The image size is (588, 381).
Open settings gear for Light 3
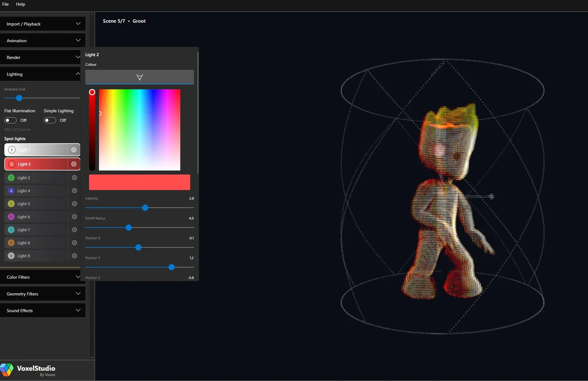coord(74,178)
